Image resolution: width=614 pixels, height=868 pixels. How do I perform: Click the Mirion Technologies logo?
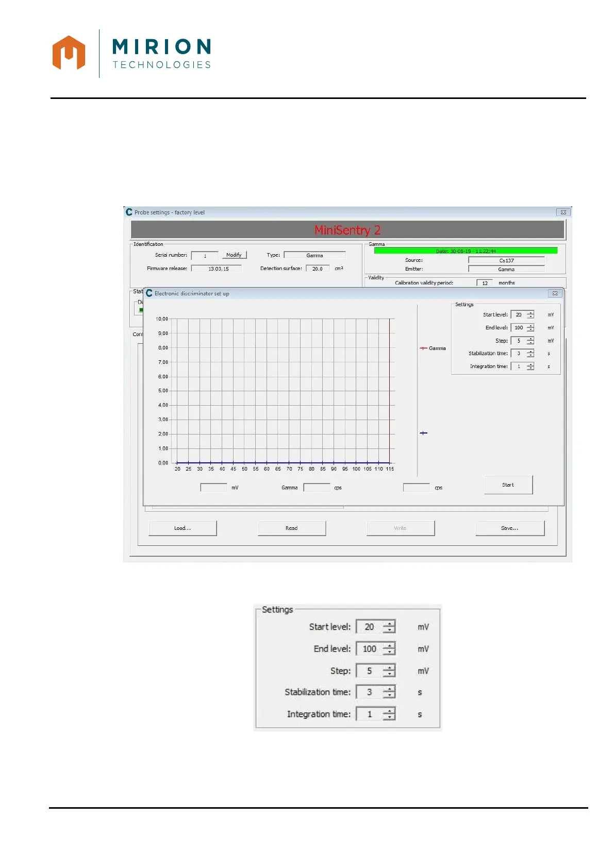click(132, 53)
